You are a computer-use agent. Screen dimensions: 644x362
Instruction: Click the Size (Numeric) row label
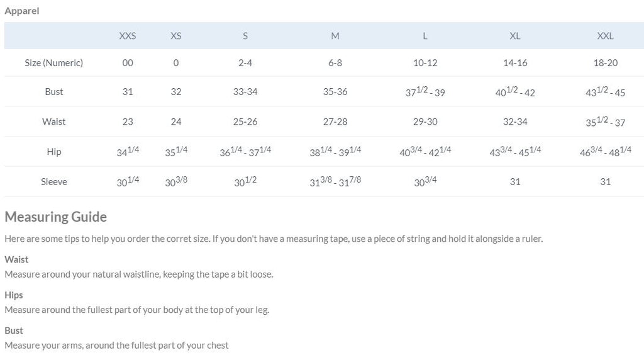pyautogui.click(x=54, y=62)
